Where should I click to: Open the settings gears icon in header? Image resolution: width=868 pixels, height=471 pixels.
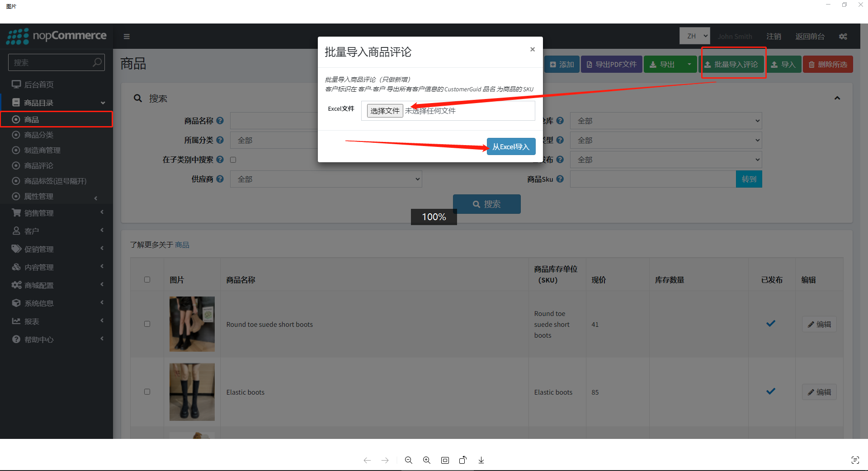click(x=843, y=37)
